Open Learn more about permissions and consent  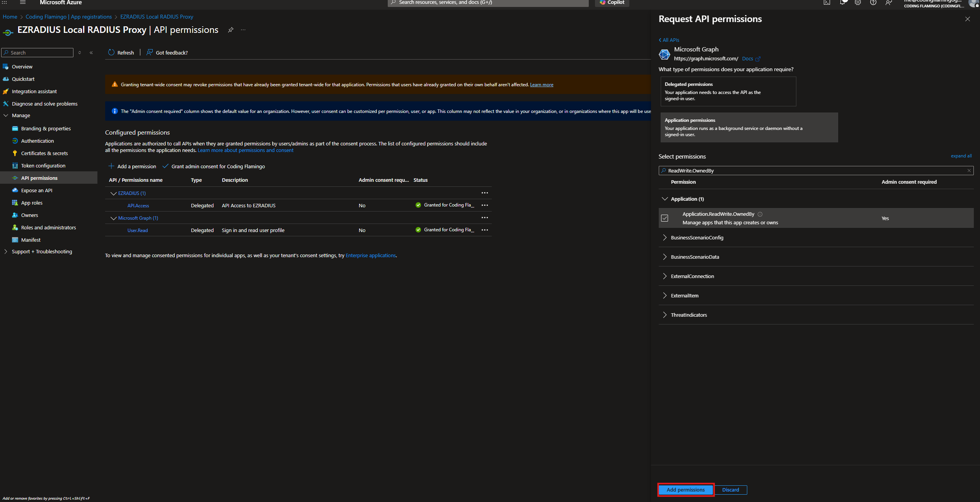pyautogui.click(x=245, y=150)
